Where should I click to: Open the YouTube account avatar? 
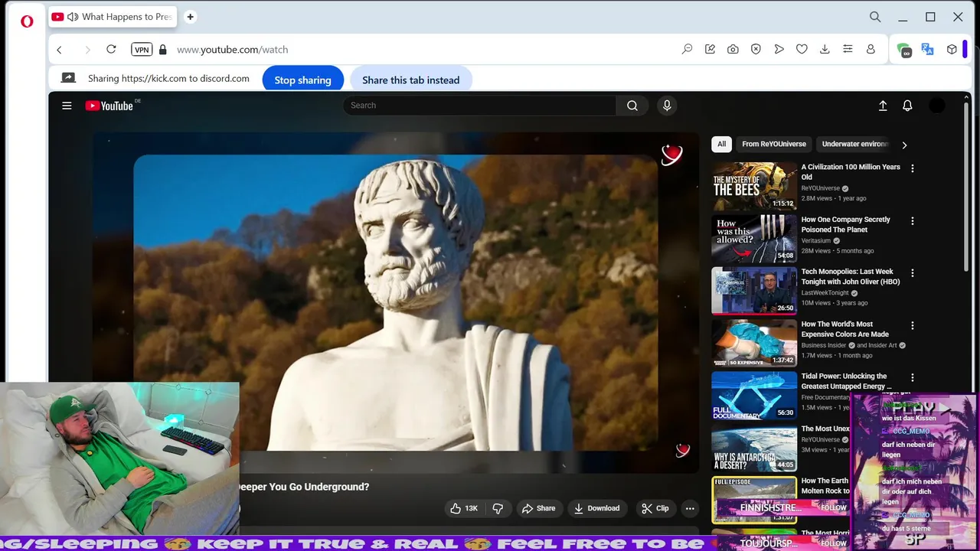(x=937, y=106)
